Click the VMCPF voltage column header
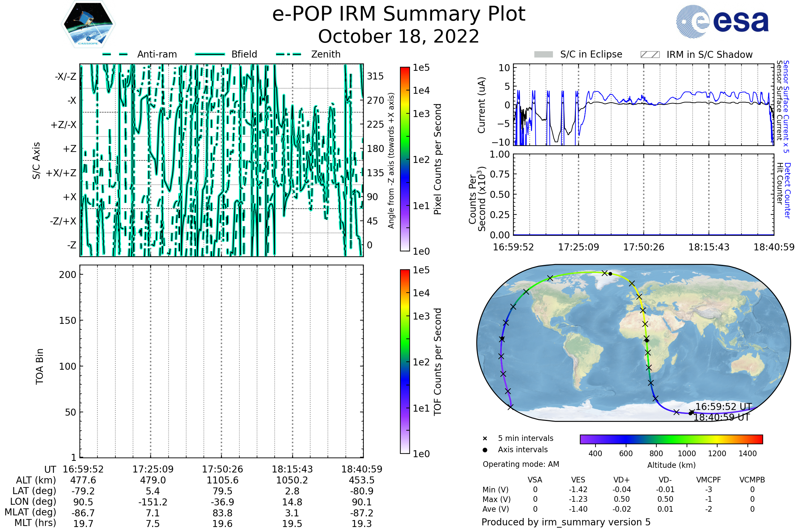Viewport: 798px width, 532px height. click(x=709, y=480)
